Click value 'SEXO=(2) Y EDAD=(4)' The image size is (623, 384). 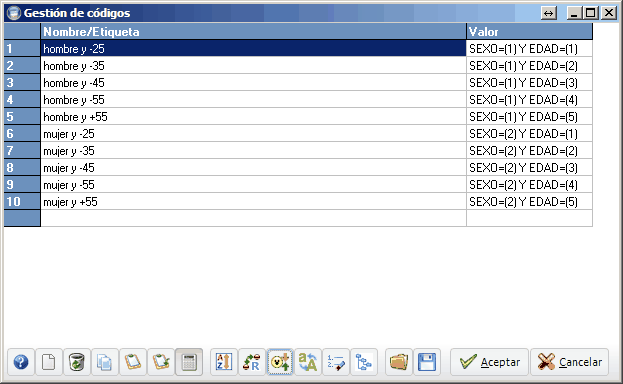click(x=529, y=185)
